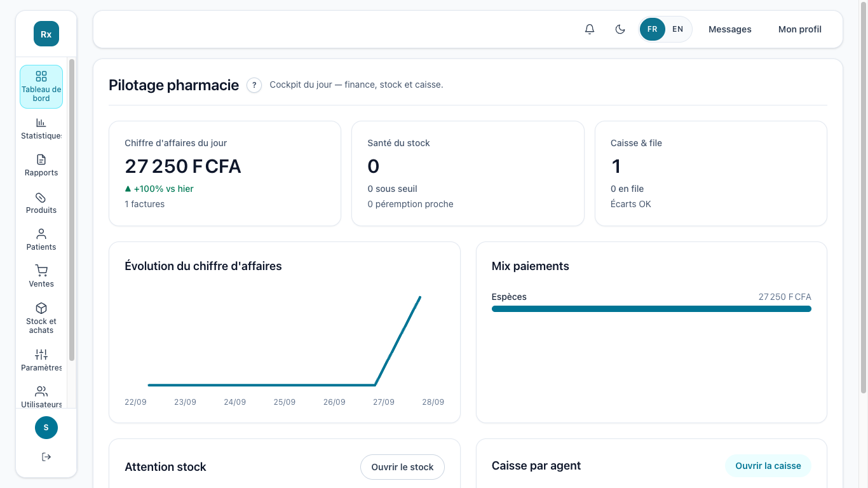Click the Ouvrir la caisse button
Screen dimensions: 868x488
[x=768, y=466]
